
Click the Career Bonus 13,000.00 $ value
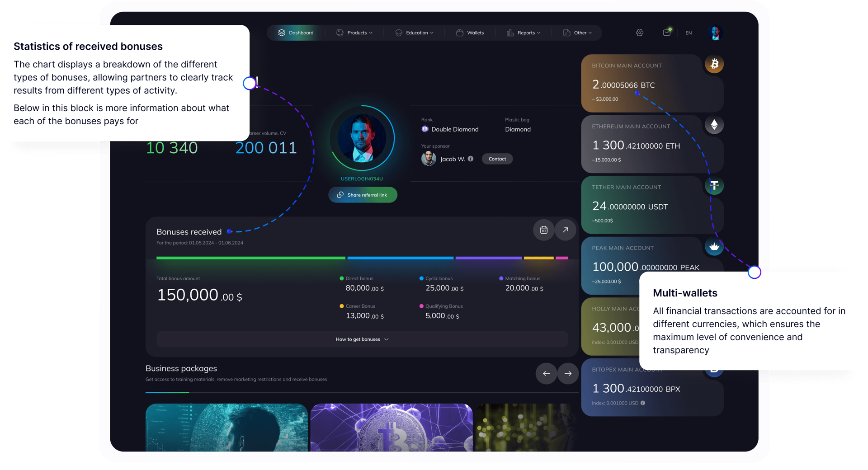tap(364, 316)
